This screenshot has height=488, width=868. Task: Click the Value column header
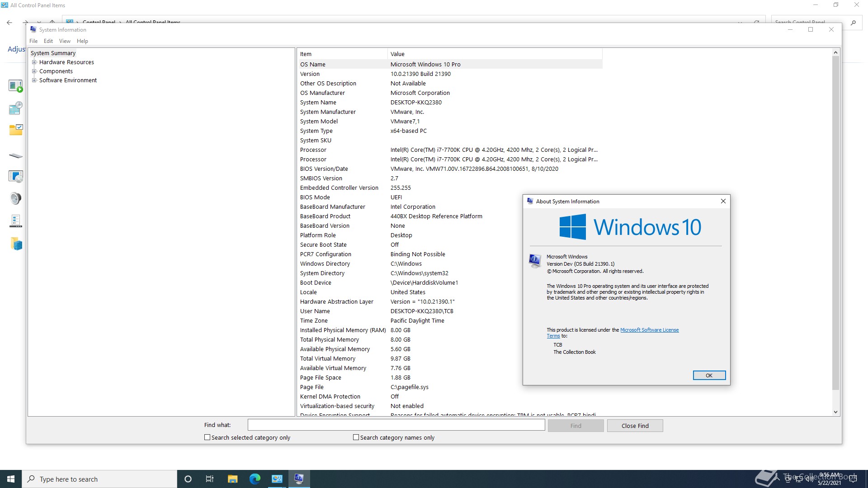coord(495,54)
